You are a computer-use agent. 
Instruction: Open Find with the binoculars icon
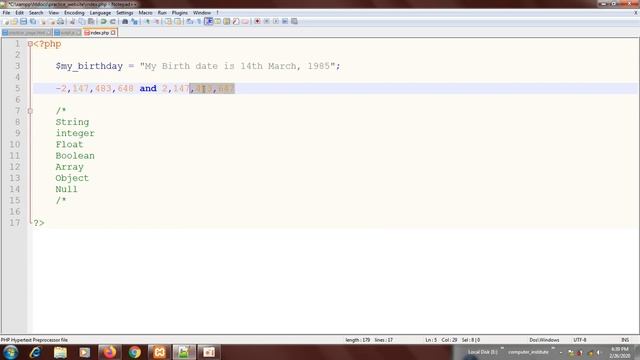click(x=125, y=21)
